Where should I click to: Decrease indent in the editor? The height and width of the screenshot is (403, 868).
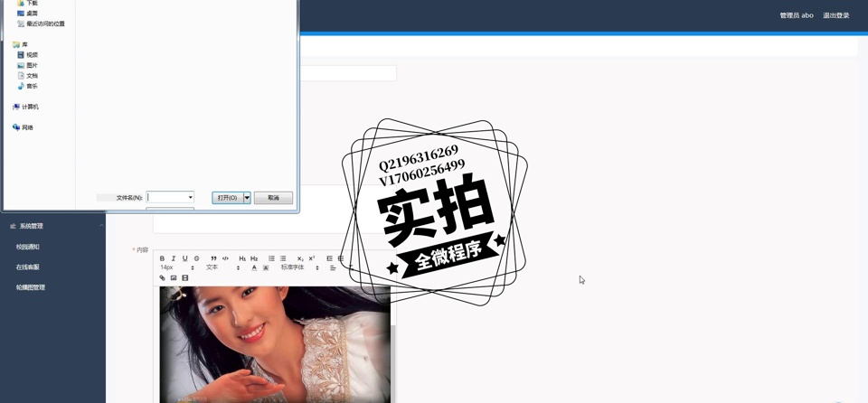click(x=329, y=258)
